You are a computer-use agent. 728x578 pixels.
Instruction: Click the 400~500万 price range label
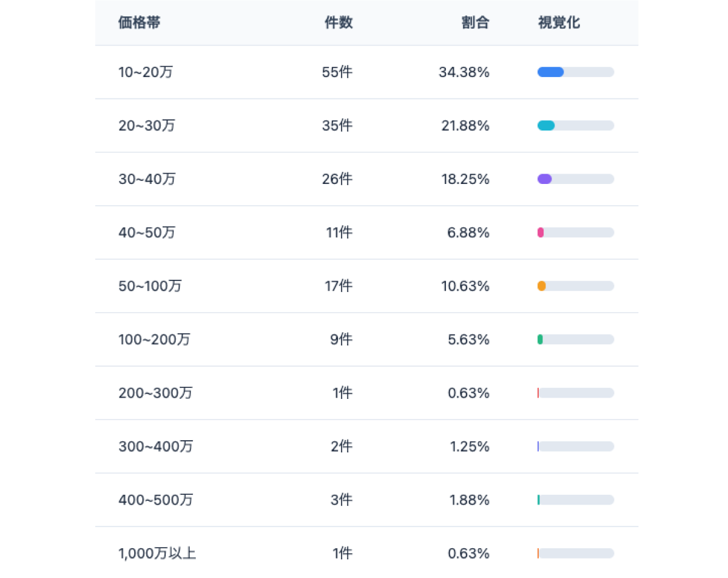pyautogui.click(x=156, y=500)
